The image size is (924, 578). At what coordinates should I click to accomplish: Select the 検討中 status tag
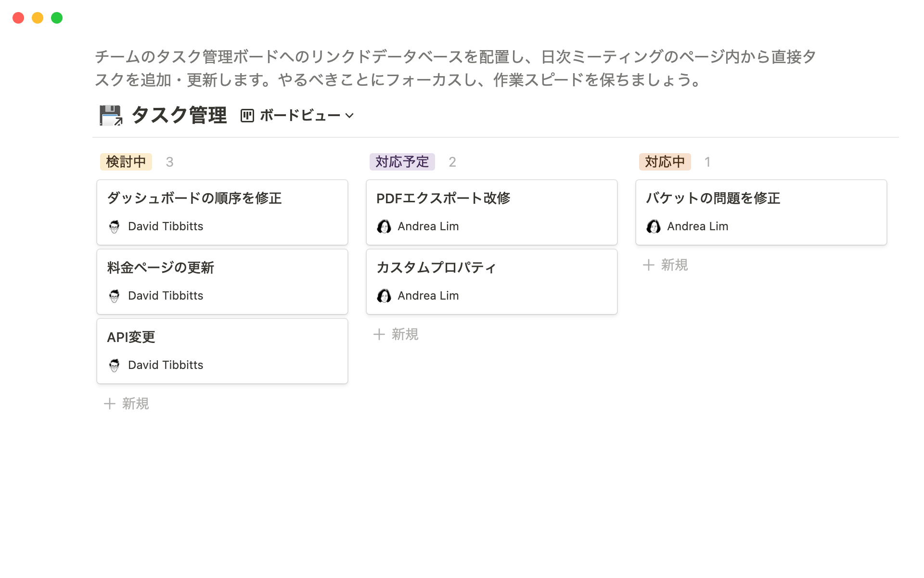[126, 162]
